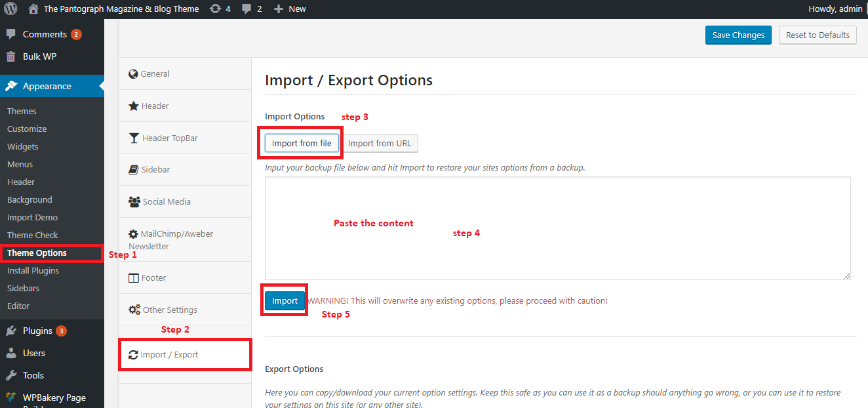Click the Import from file button
The image size is (868, 408).
click(302, 144)
